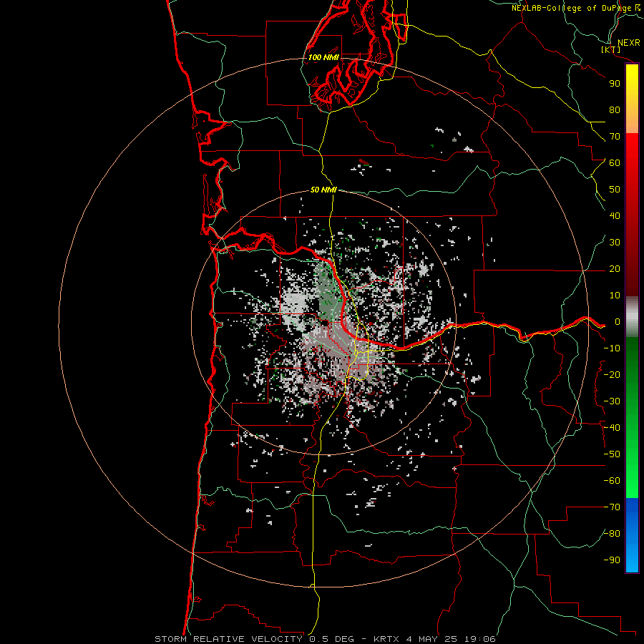Select the '30' value on velocity scale

[615, 243]
